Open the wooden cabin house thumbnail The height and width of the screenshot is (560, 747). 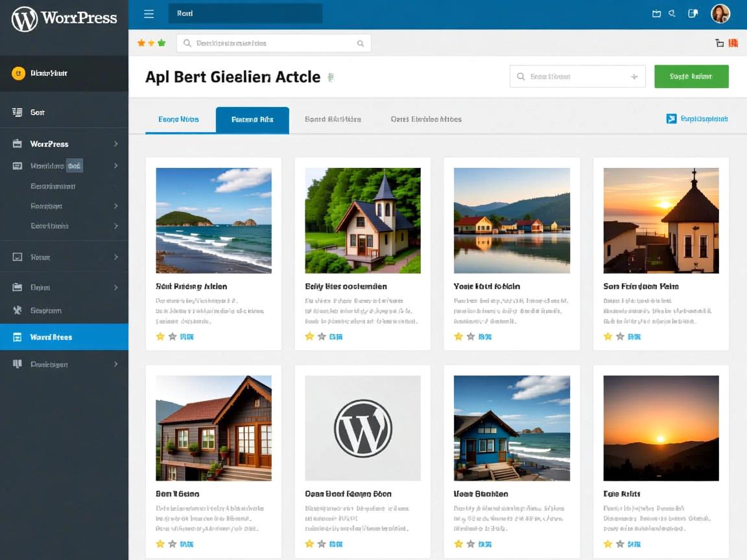coord(214,428)
